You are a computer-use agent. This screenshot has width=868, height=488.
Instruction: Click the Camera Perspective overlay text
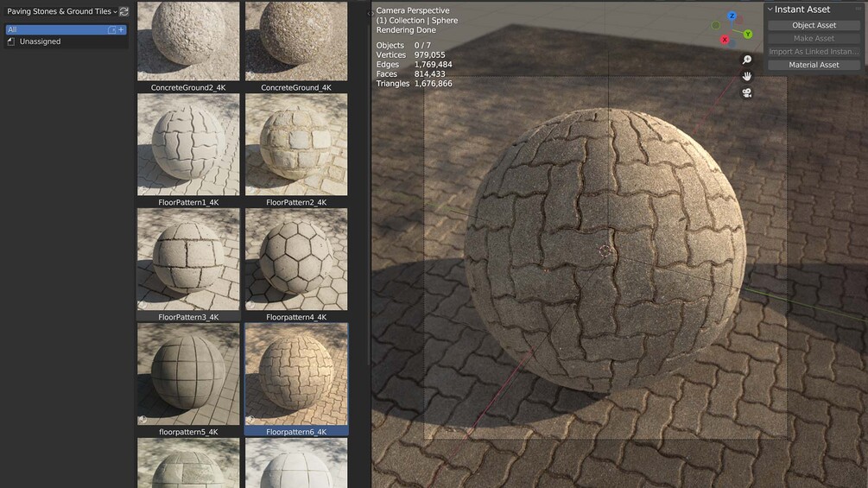[x=413, y=10]
